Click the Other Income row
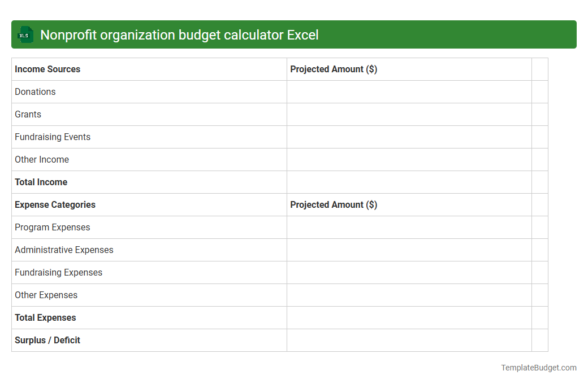 (x=42, y=159)
